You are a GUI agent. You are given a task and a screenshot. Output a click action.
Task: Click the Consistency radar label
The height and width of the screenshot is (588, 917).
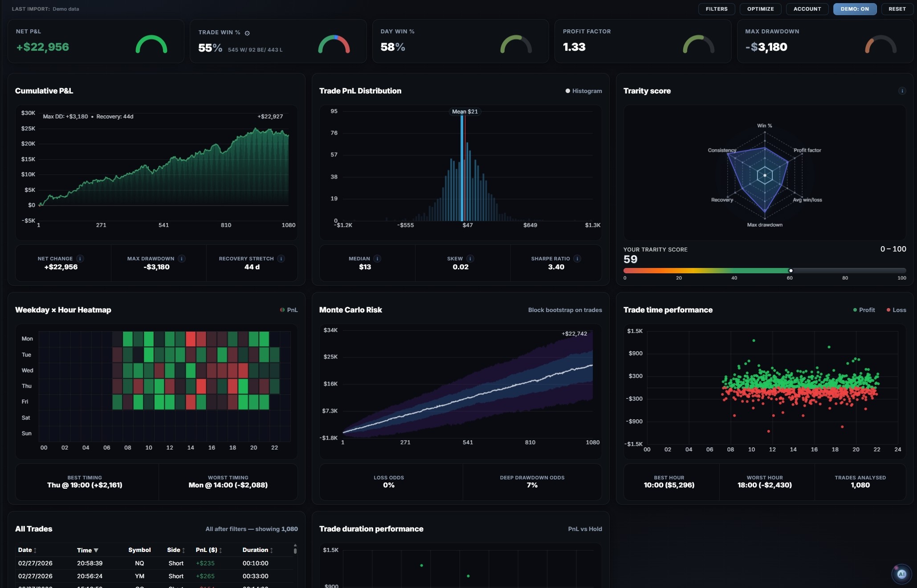[722, 150]
